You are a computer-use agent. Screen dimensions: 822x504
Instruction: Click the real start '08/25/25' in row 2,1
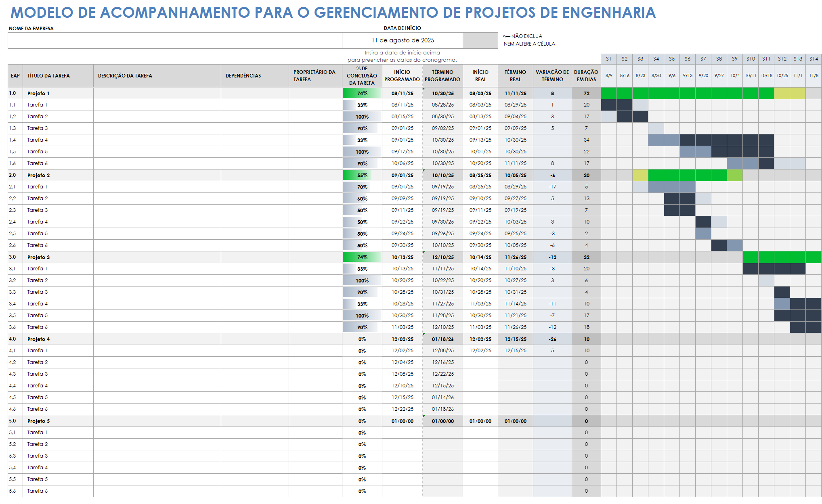coord(480,187)
